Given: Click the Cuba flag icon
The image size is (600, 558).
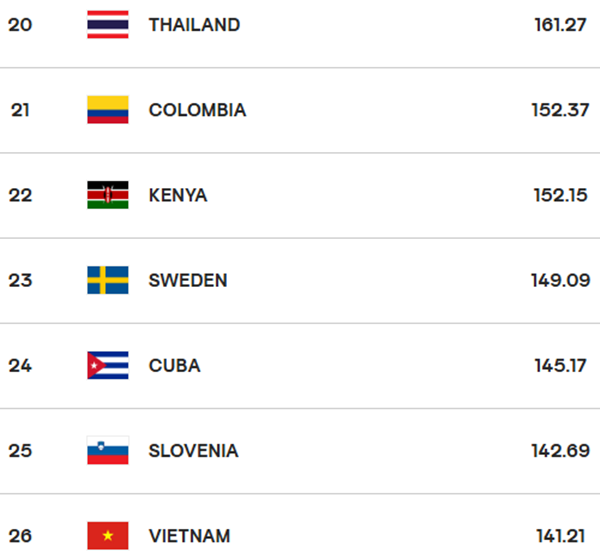Looking at the screenshot, I should (x=108, y=365).
